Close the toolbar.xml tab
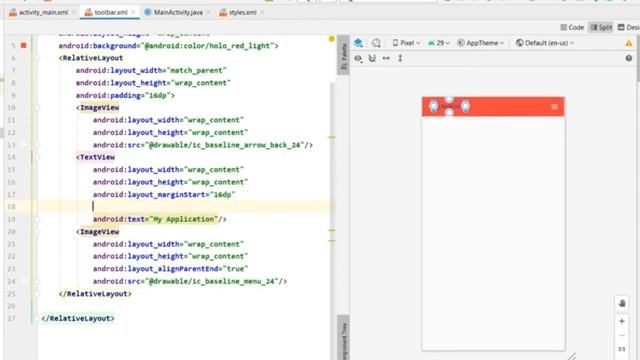The width and height of the screenshot is (640, 360). [x=133, y=12]
